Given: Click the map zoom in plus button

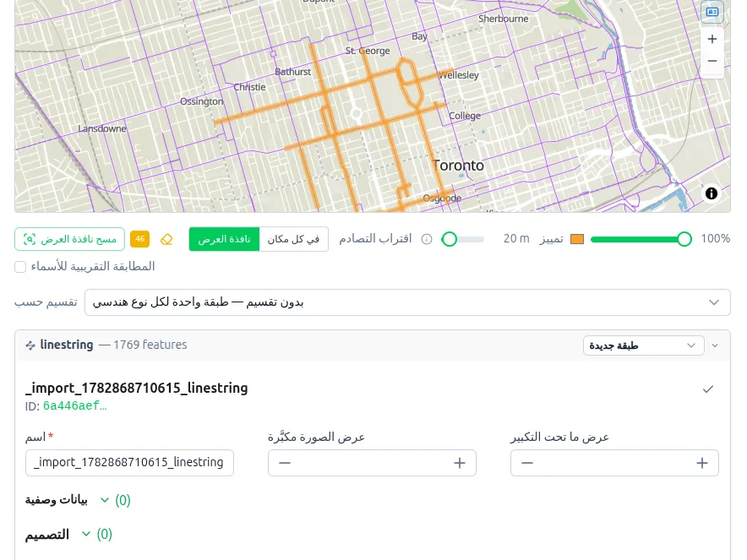Looking at the screenshot, I should (x=712, y=39).
